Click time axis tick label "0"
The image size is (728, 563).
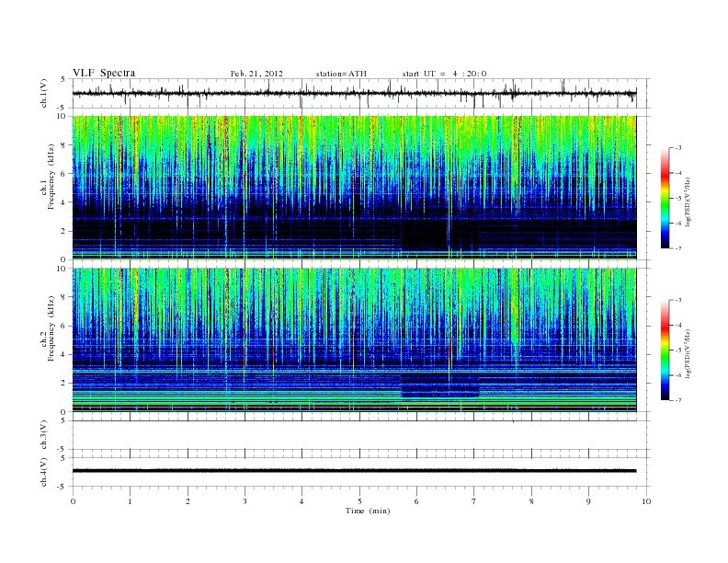[73, 501]
